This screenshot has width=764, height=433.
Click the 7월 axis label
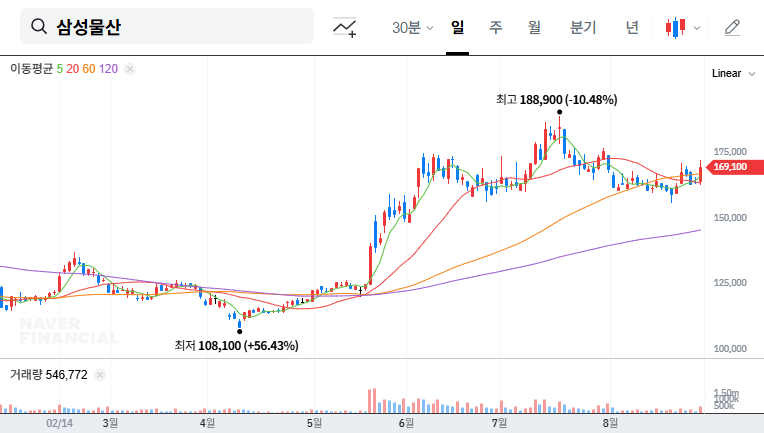499,423
